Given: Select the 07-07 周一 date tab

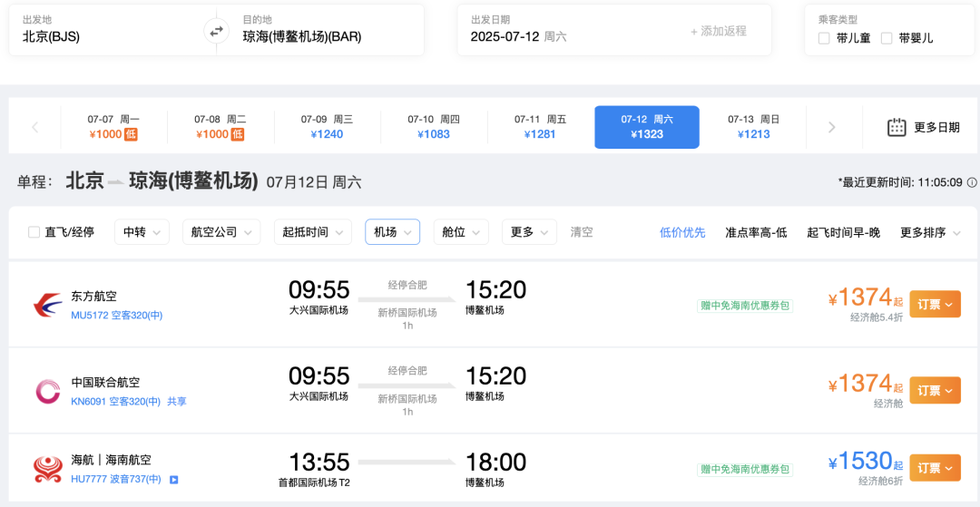Looking at the screenshot, I should 113,127.
